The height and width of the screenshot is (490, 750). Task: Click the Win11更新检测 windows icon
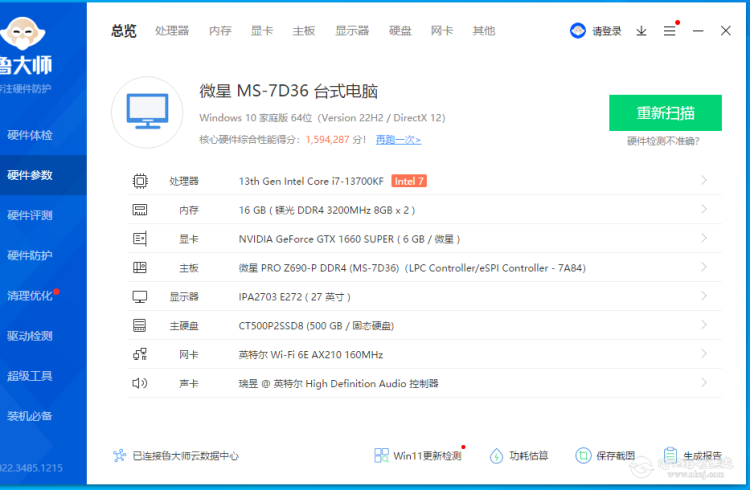pos(381,455)
